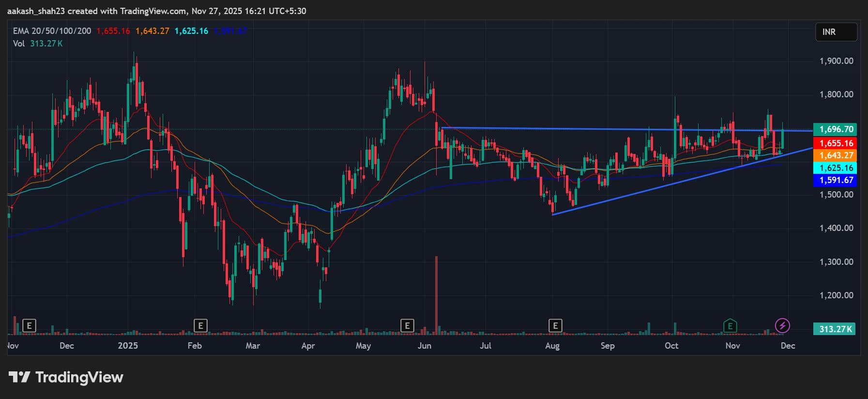The height and width of the screenshot is (399, 868).
Task: Click the 2025 label on time axis
Action: (128, 346)
